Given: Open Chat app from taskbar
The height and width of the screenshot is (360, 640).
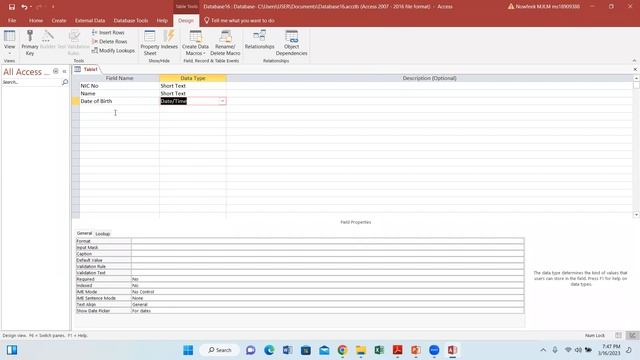Looking at the screenshot, I should coord(251,350).
